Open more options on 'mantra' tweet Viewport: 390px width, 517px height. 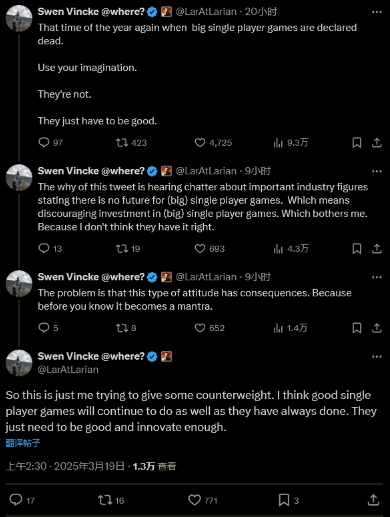pos(377,277)
